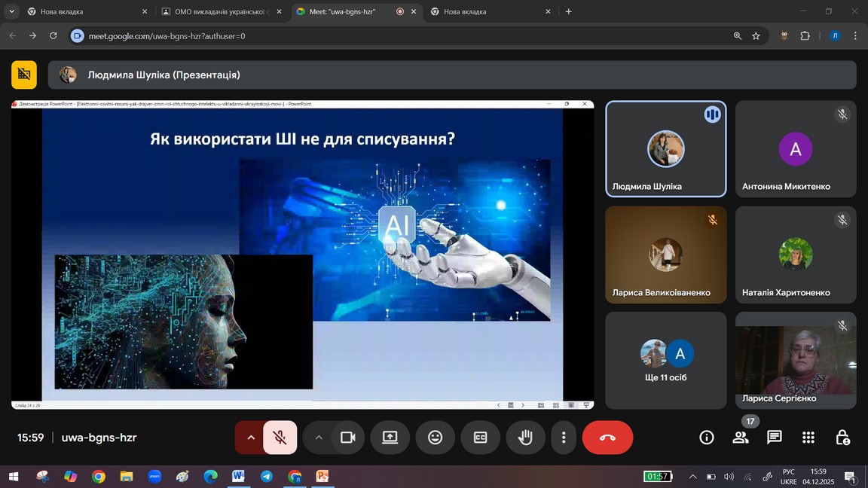Switch to the ОМО викладачів browser tab
The image size is (868, 488).
pos(215,12)
